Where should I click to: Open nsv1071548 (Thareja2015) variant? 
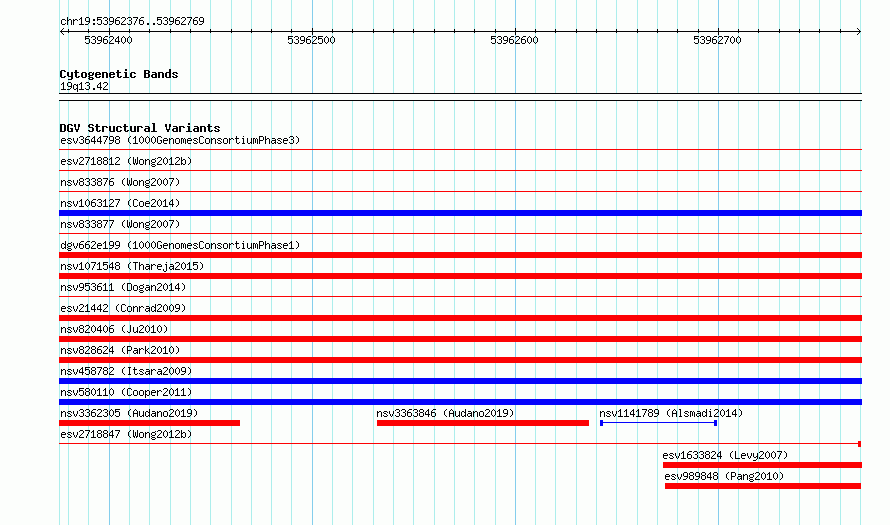[132, 266]
